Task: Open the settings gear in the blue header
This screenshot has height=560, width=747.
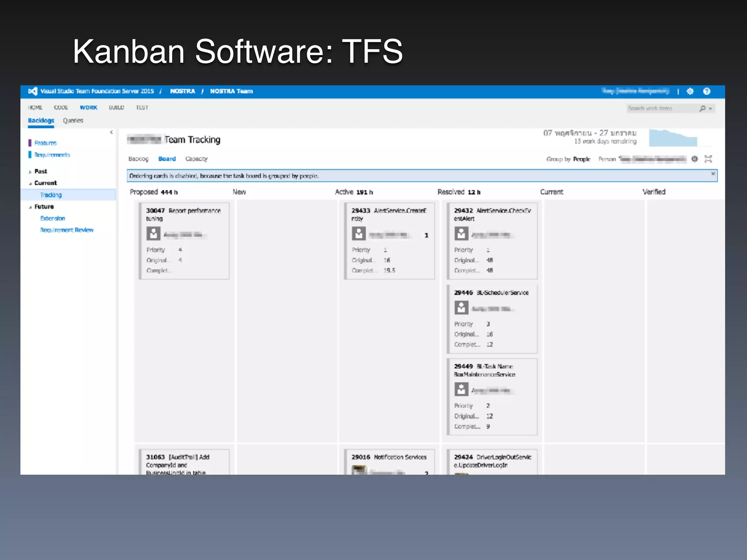Action: click(690, 91)
